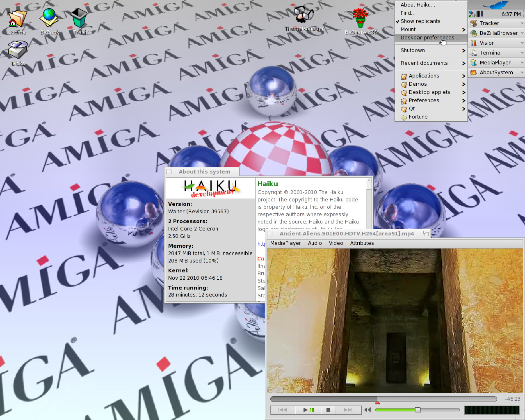
Task: Click the ProcessController CPU bars tray icon
Action: [480, 14]
